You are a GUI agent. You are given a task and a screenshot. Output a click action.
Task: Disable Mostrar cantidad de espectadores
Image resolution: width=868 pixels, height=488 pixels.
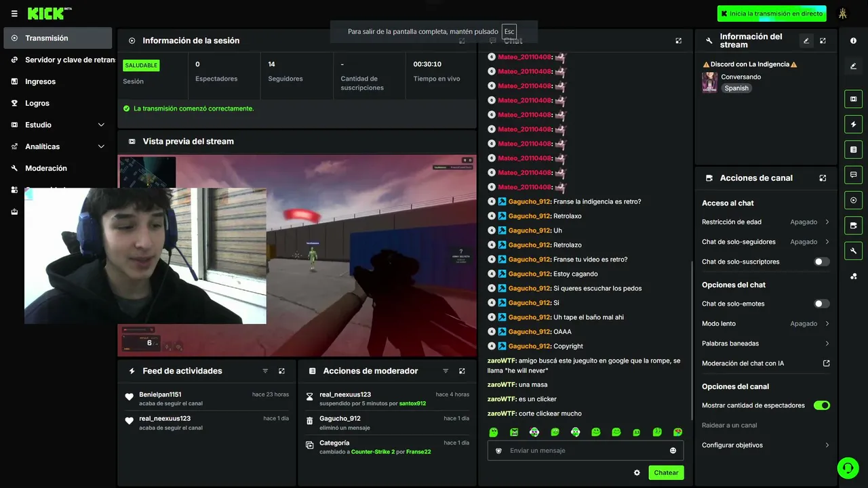pos(821,405)
